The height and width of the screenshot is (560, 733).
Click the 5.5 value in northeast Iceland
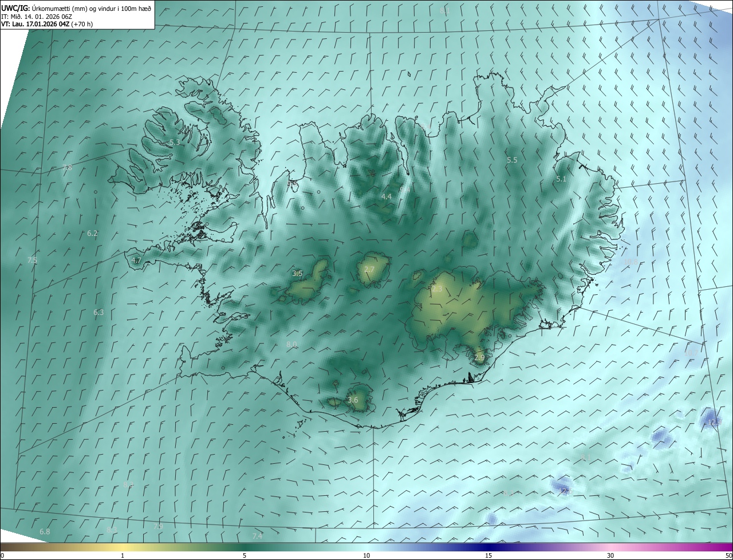[512, 160]
